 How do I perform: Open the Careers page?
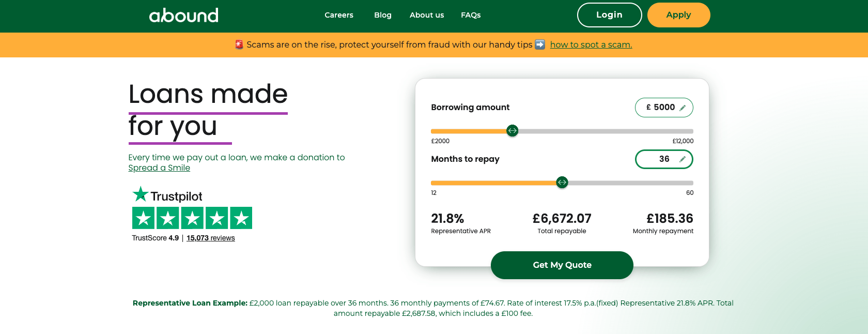339,15
